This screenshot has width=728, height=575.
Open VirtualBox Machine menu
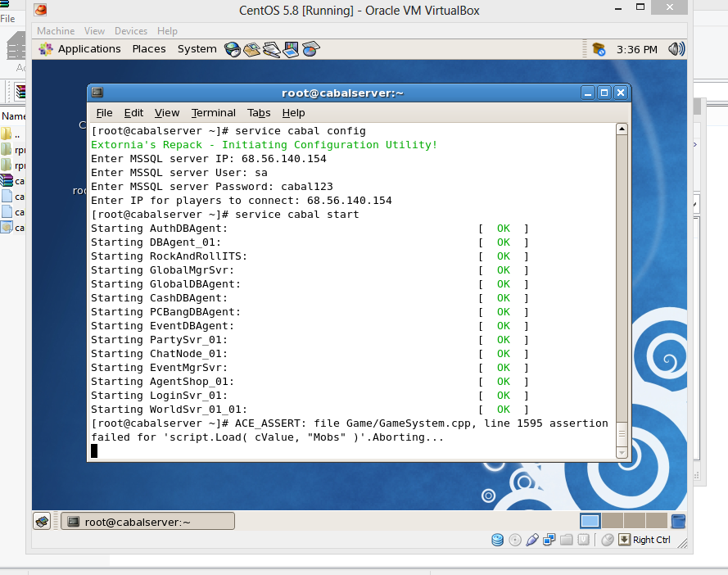click(x=56, y=30)
